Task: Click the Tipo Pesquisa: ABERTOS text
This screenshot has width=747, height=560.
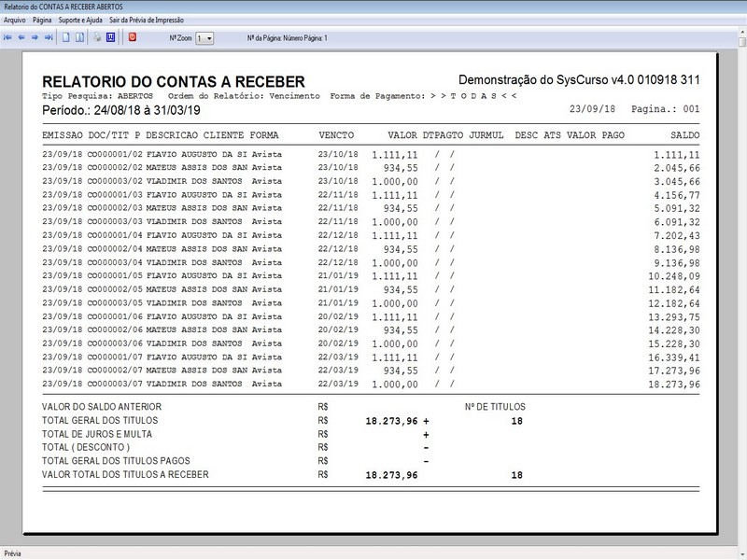Action: [x=98, y=96]
